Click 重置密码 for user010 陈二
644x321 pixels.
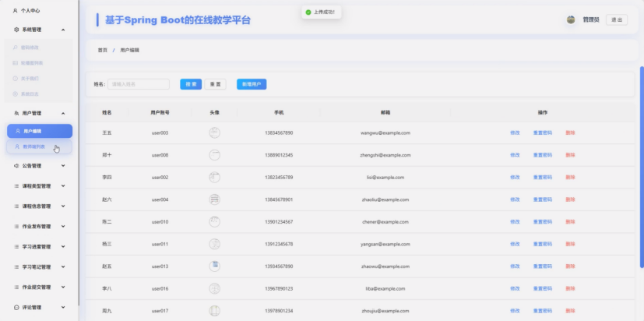pos(543,221)
